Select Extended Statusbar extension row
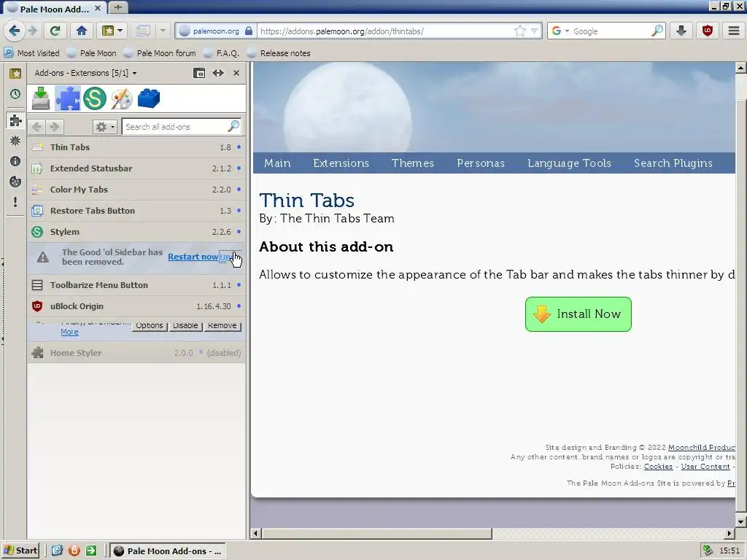The image size is (747, 560). pos(136,168)
